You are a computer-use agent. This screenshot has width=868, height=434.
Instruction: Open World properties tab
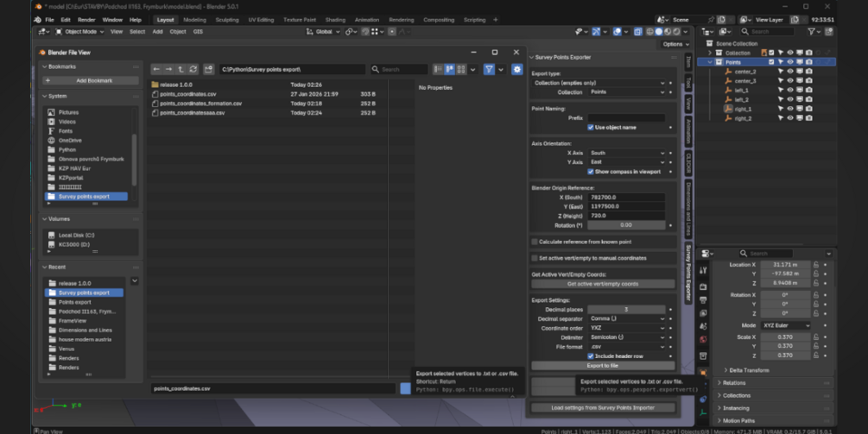tap(703, 340)
